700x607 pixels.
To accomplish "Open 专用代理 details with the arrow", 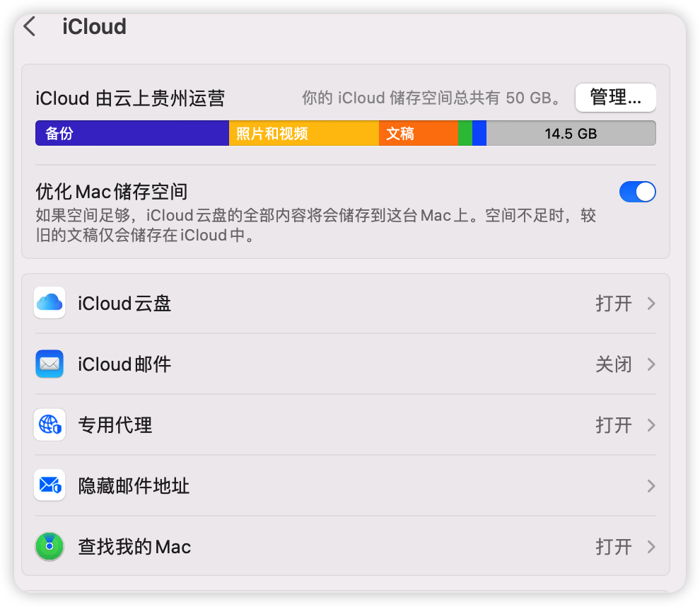I will [x=650, y=424].
